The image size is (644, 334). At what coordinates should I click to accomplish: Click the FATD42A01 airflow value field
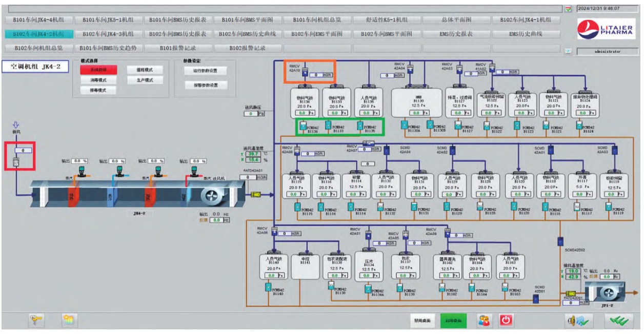pos(249,177)
